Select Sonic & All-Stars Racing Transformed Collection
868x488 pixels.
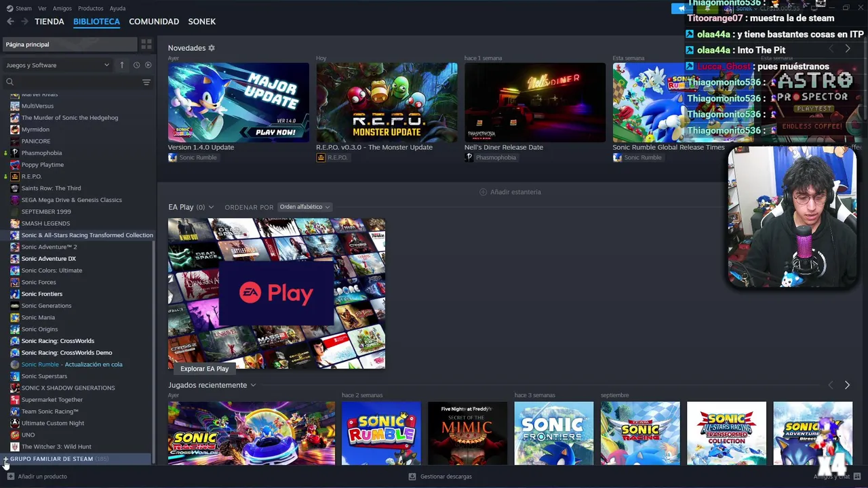point(87,235)
